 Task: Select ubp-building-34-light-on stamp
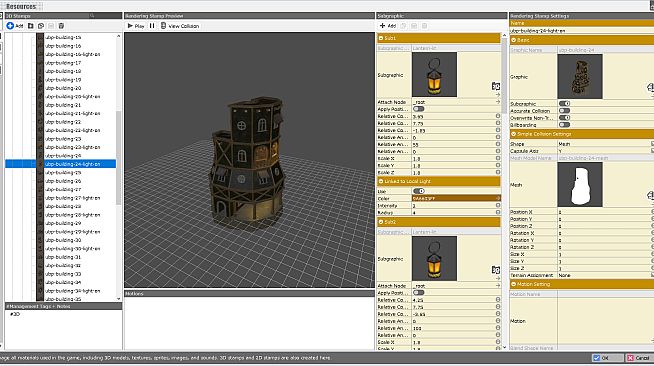[73, 291]
